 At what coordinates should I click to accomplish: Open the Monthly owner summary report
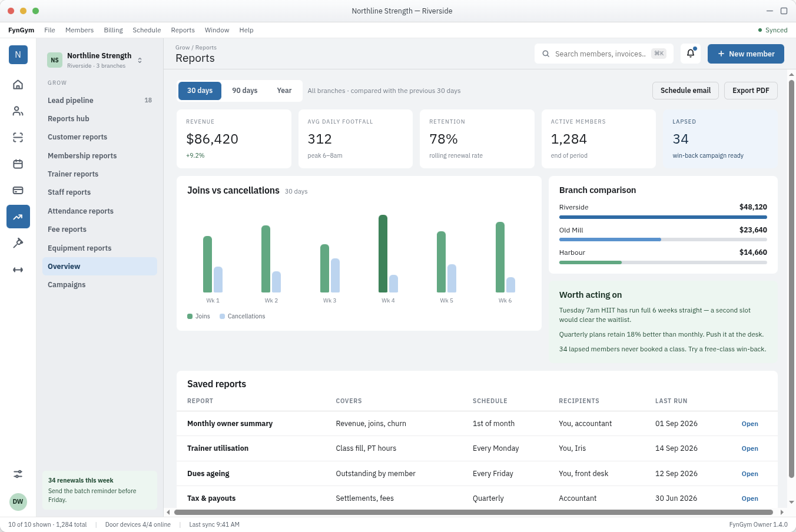pos(749,424)
